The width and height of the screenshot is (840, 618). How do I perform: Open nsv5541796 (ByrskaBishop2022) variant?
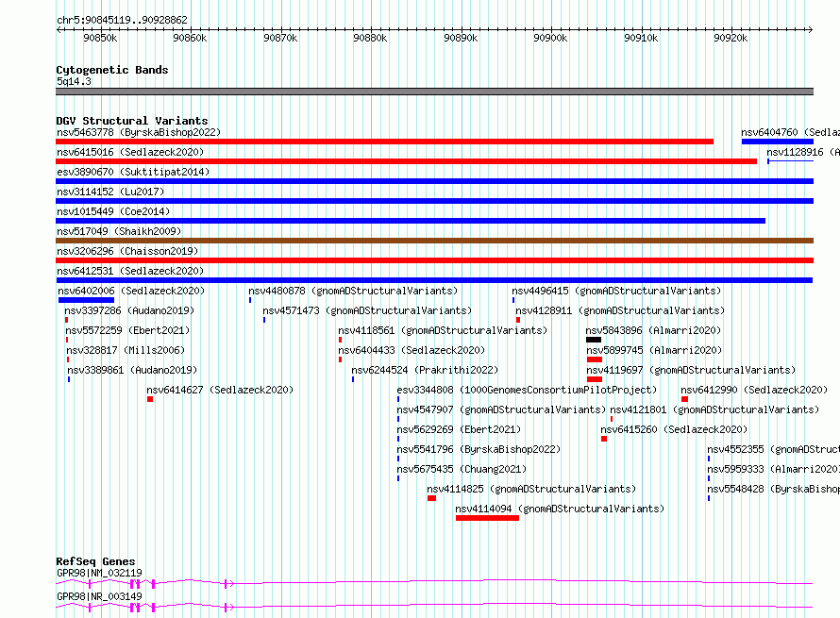479,449
